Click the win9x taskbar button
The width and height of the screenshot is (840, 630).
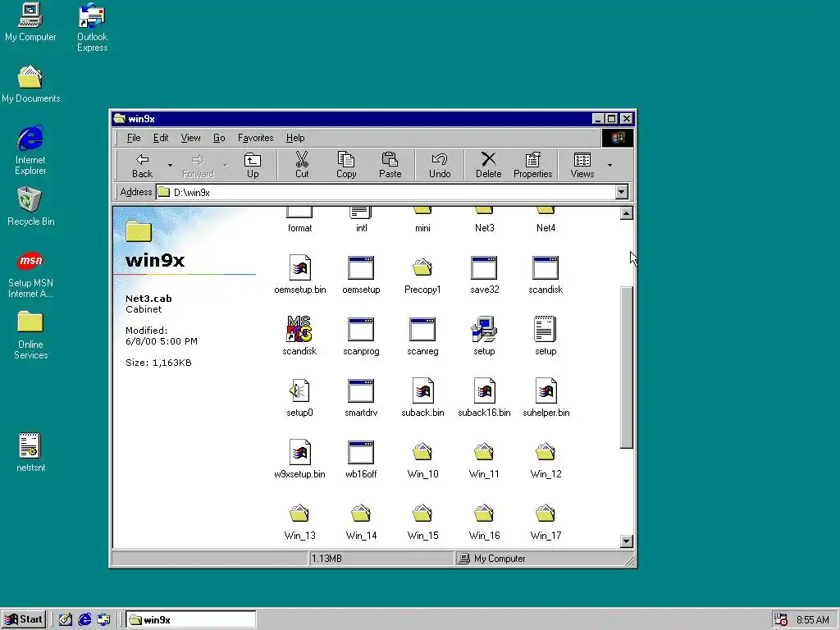click(x=191, y=620)
